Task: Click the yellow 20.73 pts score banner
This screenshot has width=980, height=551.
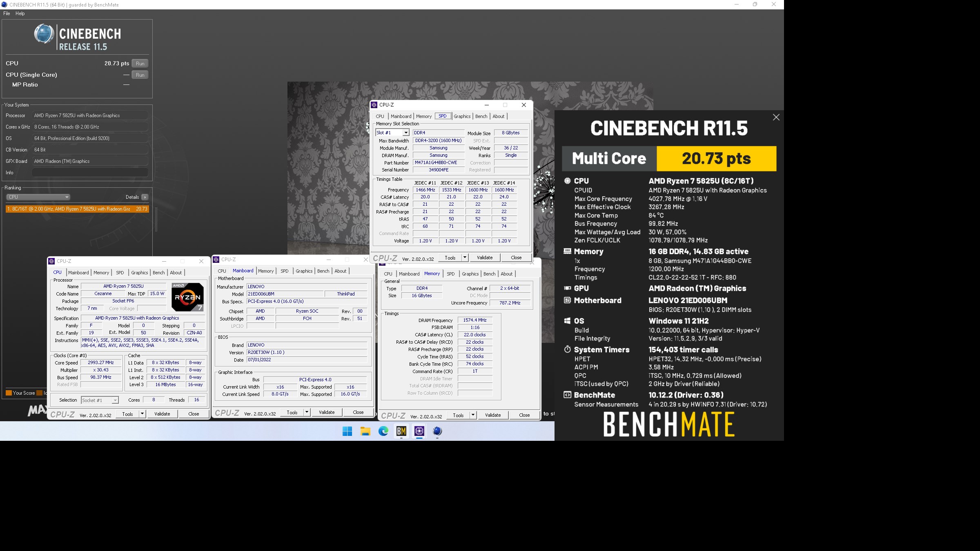Action: point(716,158)
